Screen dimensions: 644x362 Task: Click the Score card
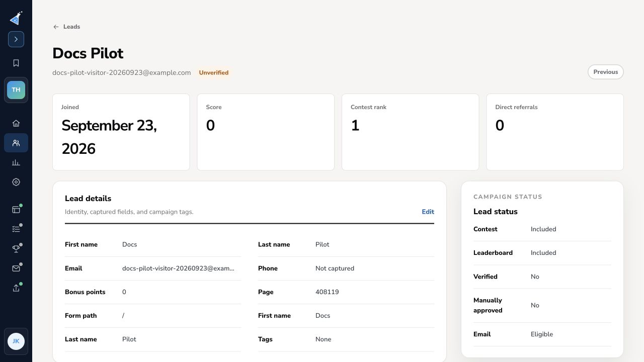[x=266, y=132]
